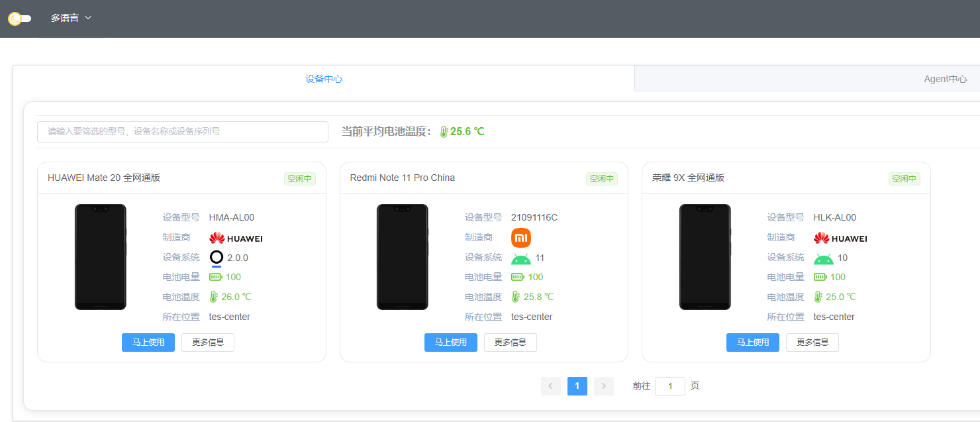Click the model value 21091116C
Viewport: 980px width, 422px height.
coord(534,217)
